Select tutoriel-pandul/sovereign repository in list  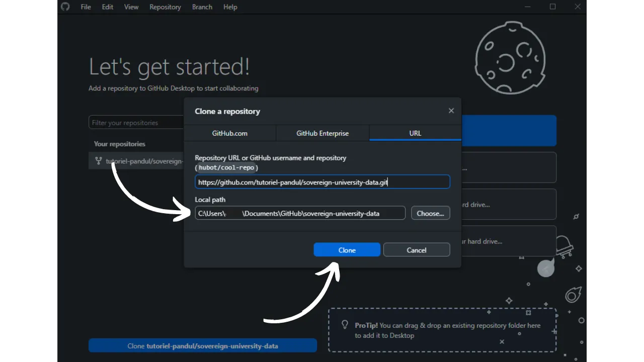click(x=136, y=161)
